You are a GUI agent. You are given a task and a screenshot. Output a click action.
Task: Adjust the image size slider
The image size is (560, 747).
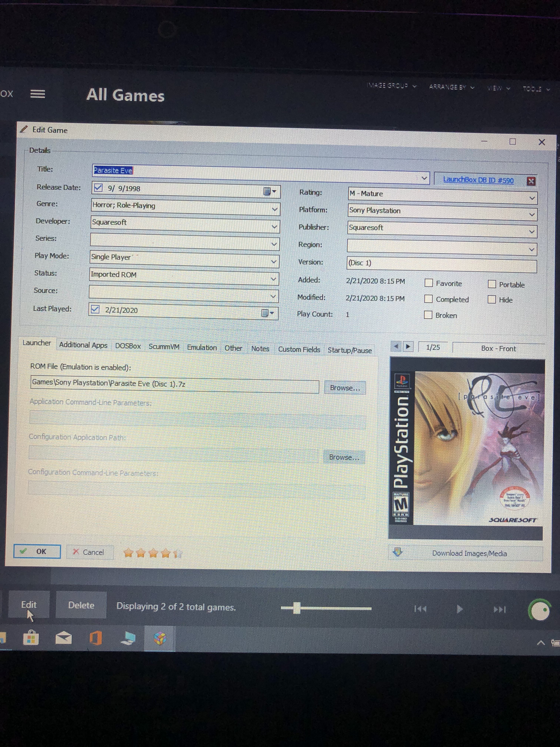pyautogui.click(x=297, y=608)
